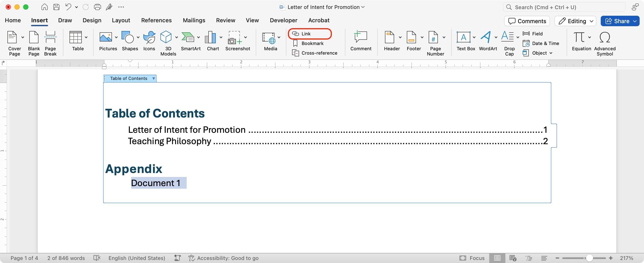The image size is (644, 263).
Task: Open the Icons gallery button
Action: coord(149,38)
